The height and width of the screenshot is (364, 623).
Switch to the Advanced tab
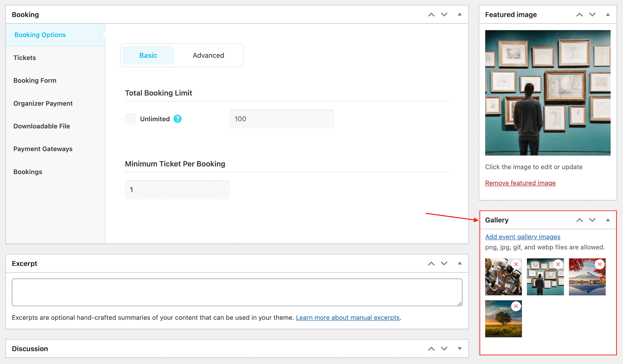pos(208,55)
